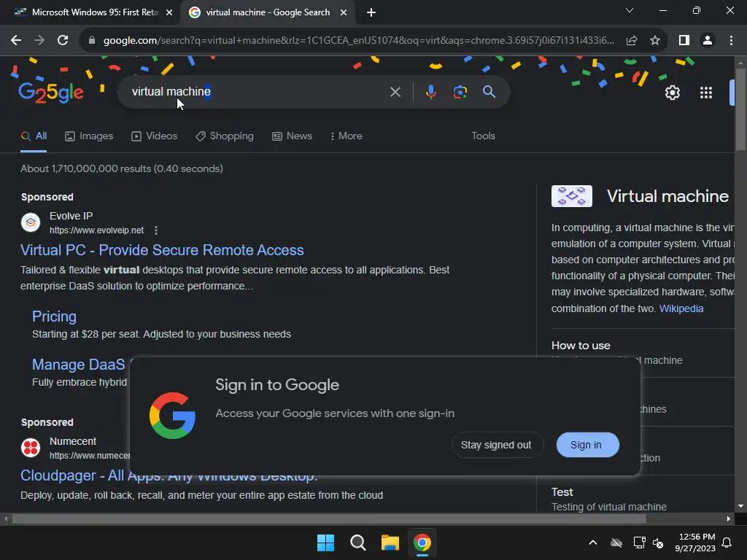Image resolution: width=747 pixels, height=560 pixels.
Task: Close the Microsoft Windows 95 tab
Action: pos(169,13)
